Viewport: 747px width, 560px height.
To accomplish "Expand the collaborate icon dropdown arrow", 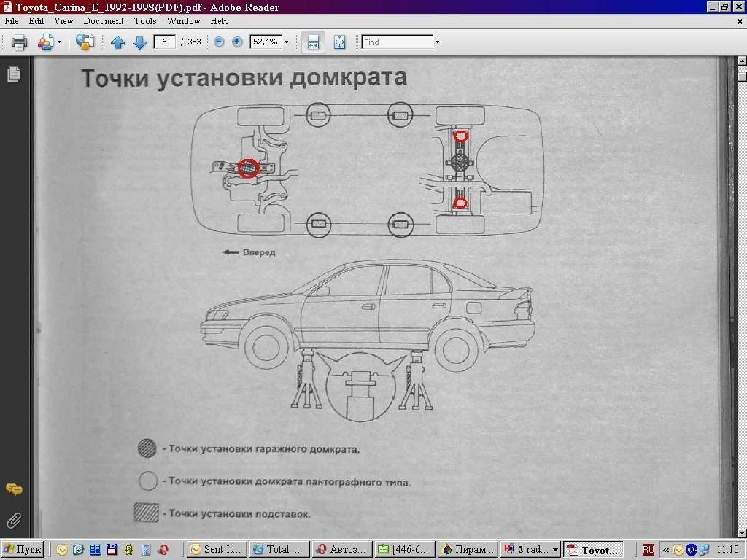I will tap(59, 42).
